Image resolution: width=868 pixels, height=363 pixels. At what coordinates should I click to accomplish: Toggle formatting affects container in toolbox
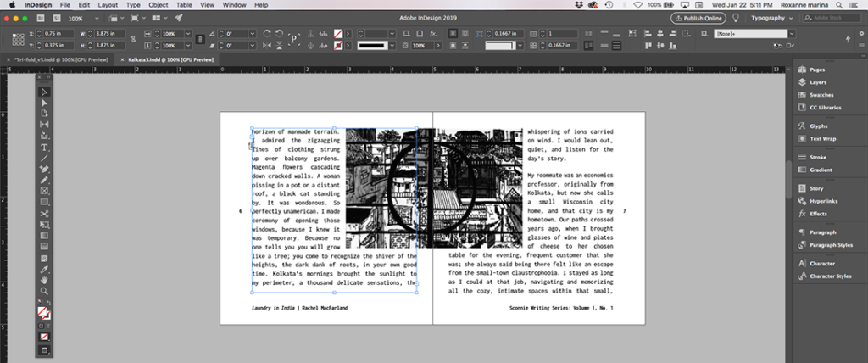click(x=41, y=326)
